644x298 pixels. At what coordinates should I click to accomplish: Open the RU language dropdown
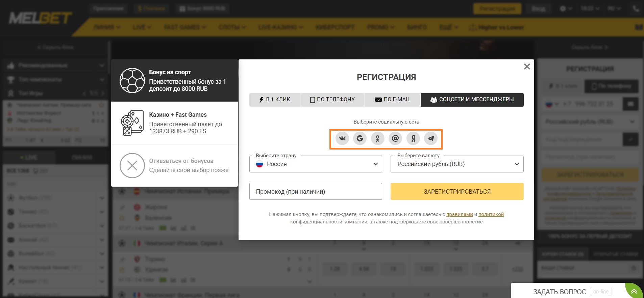pos(614,8)
